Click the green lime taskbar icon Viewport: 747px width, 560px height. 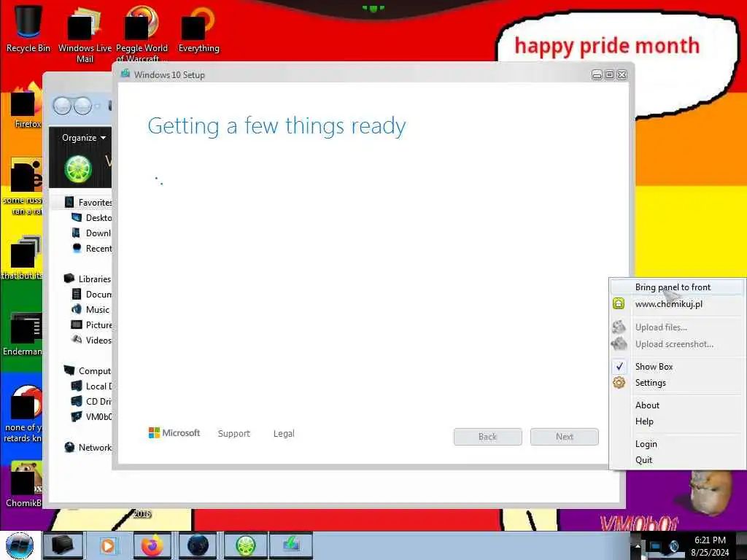click(245, 545)
